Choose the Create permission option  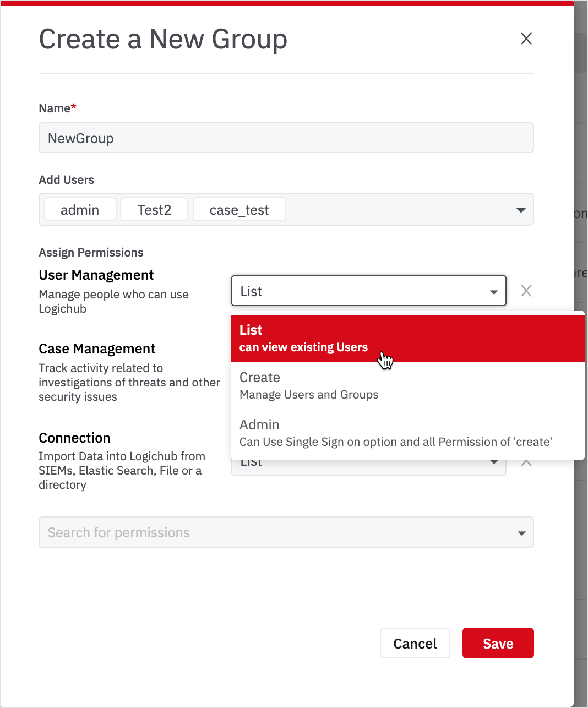408,386
